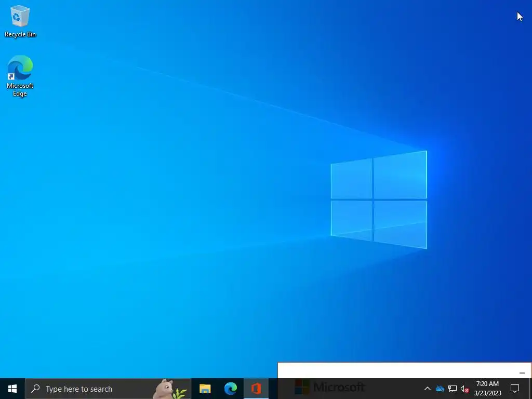The image size is (532, 399).
Task: Select the Recycle Bin desktop icon
Action: 20,21
